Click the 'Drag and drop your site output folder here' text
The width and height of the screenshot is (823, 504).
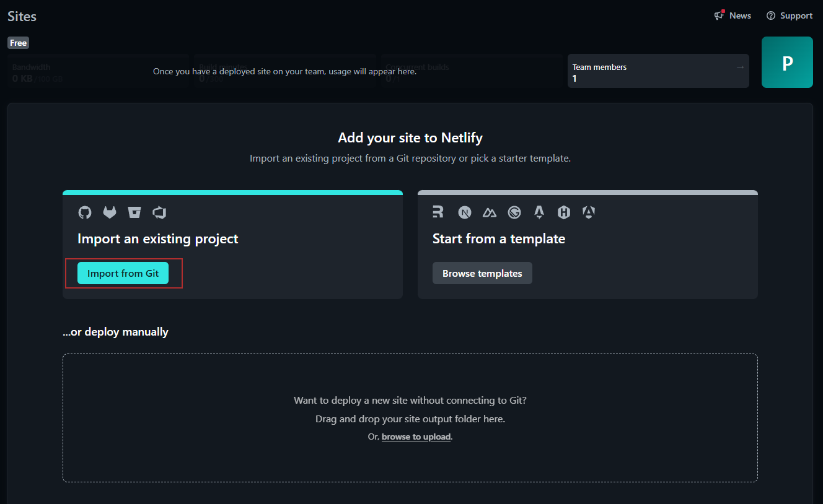(410, 419)
